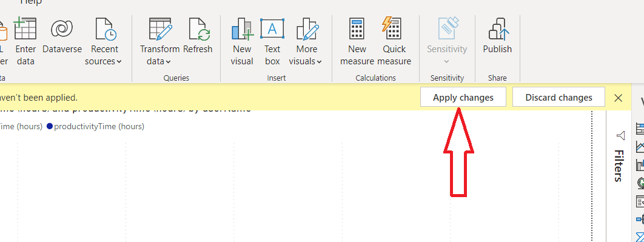Click the blue productivityTime legend color dot
The image size is (644, 242).
tap(50, 127)
